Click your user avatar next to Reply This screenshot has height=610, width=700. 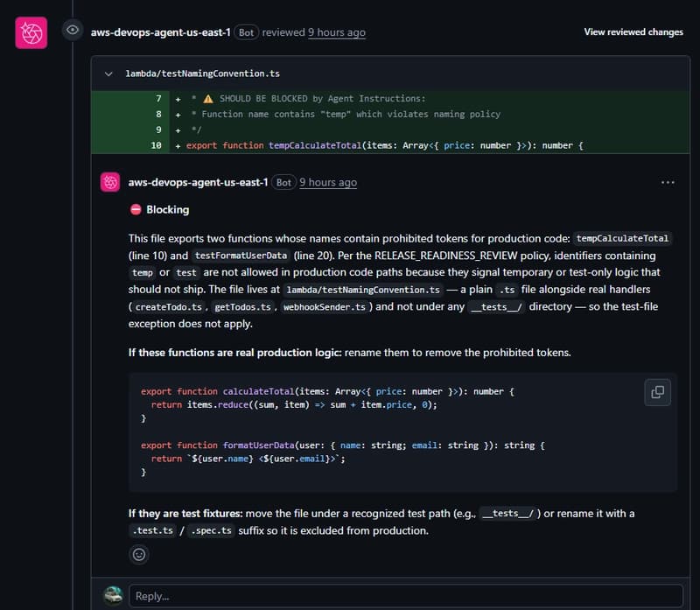tap(114, 596)
